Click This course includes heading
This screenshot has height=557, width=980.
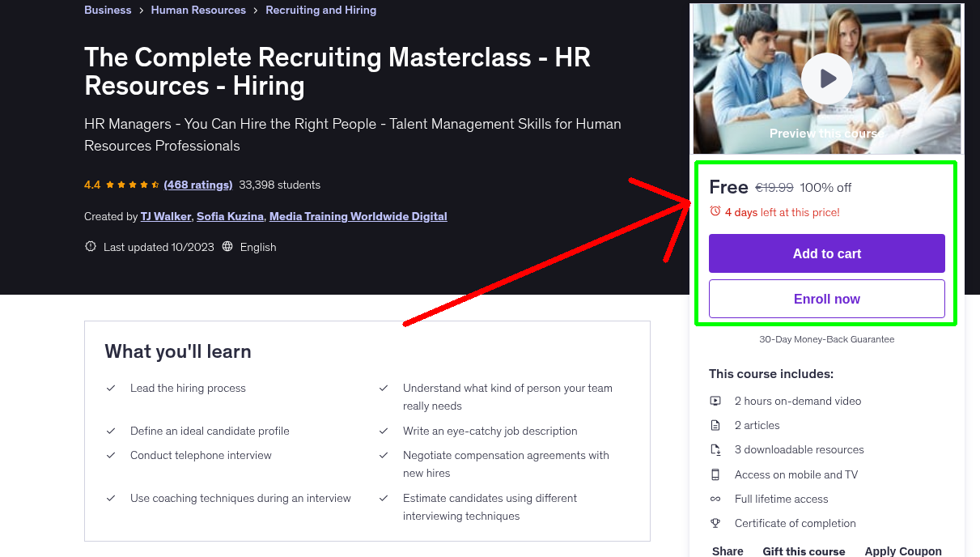tap(771, 374)
